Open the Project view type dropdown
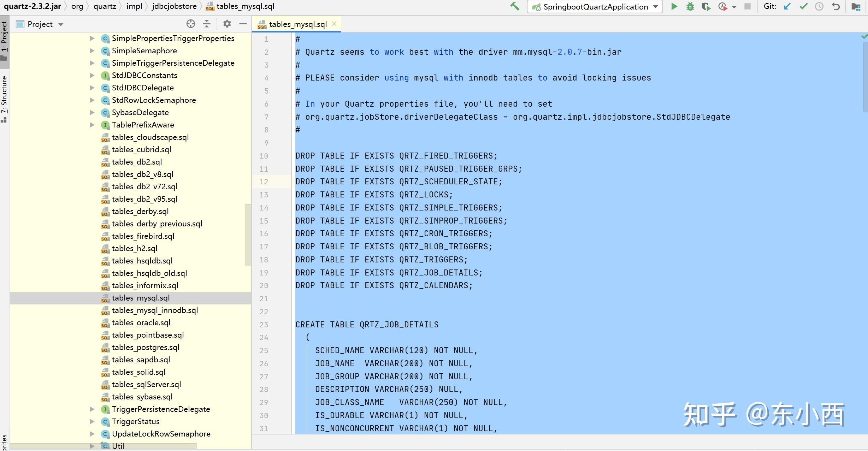This screenshot has height=451, width=868. click(61, 24)
